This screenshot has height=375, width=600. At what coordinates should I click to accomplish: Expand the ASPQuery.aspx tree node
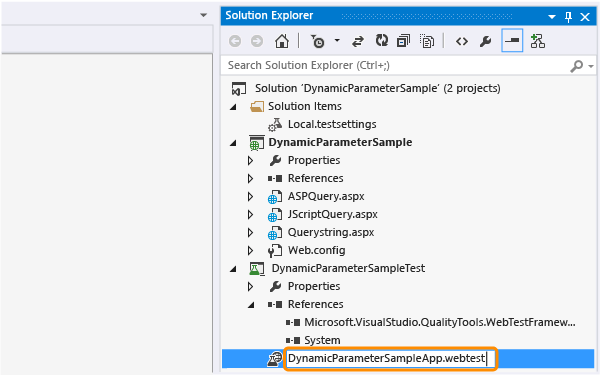click(x=250, y=197)
